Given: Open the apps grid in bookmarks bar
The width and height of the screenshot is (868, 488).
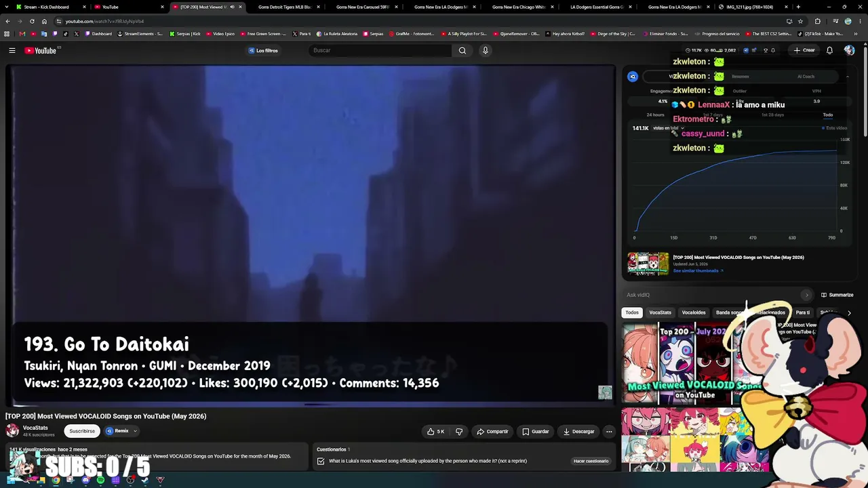Looking at the screenshot, I should [x=7, y=34].
